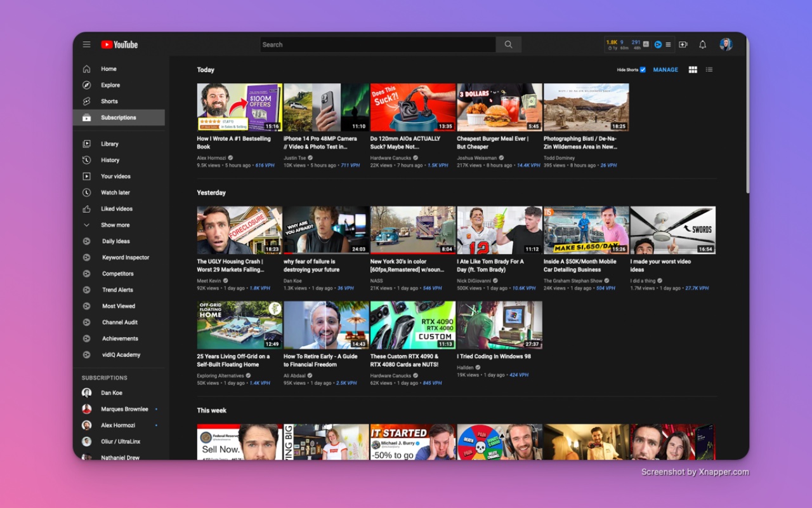Open Library from the sidebar
Screen dimensions: 812x508
[x=110, y=144]
